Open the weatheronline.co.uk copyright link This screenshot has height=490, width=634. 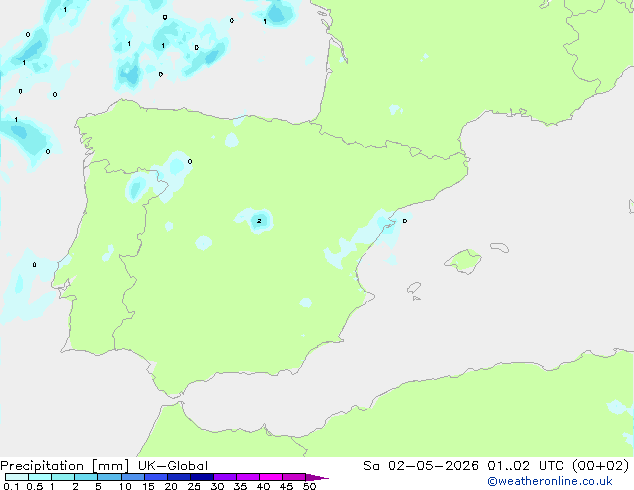tap(549, 481)
